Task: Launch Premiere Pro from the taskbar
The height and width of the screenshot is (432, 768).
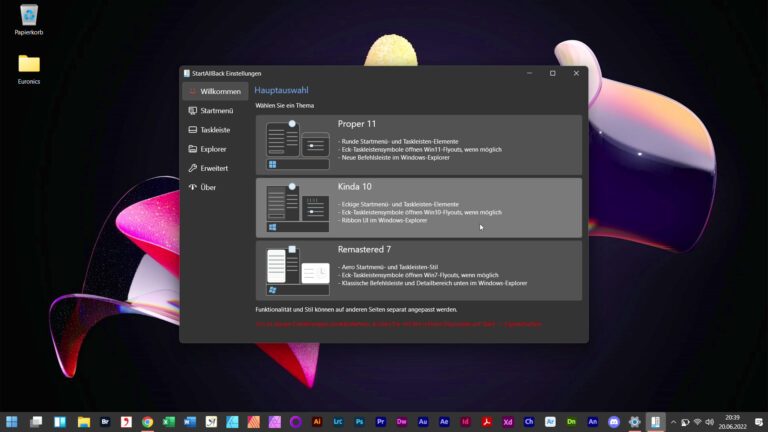Action: [x=381, y=422]
